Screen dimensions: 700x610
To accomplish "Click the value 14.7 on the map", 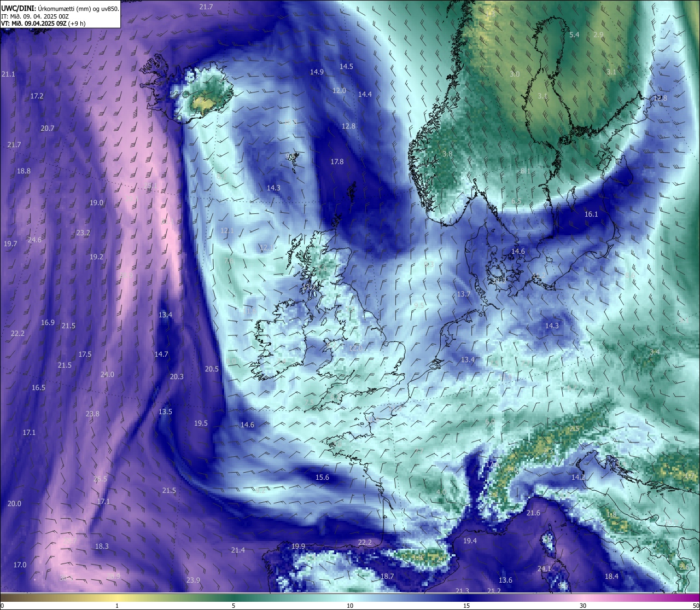I will (x=161, y=354).
